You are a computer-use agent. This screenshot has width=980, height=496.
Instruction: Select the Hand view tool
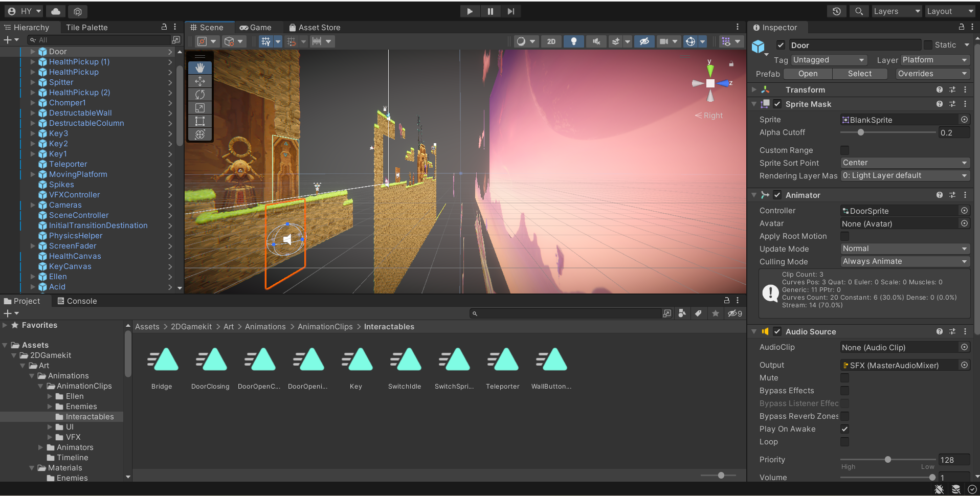coord(200,67)
